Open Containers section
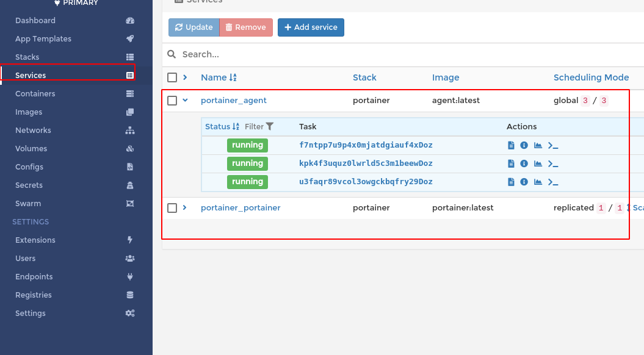This screenshot has width=644, height=355. [x=35, y=93]
